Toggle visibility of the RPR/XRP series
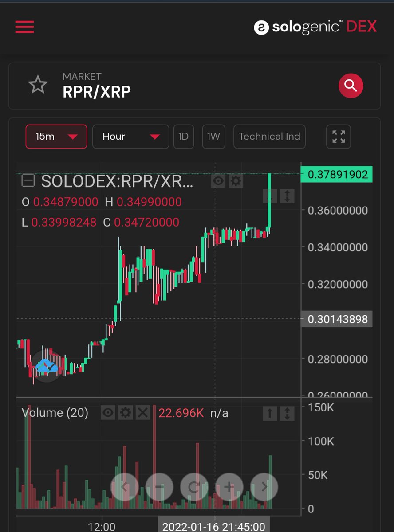This screenshot has width=394, height=532. pyautogui.click(x=218, y=180)
